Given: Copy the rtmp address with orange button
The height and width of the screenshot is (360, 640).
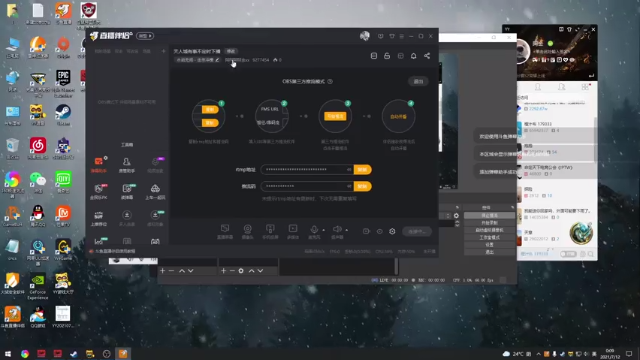Looking at the screenshot, I should 362,169.
